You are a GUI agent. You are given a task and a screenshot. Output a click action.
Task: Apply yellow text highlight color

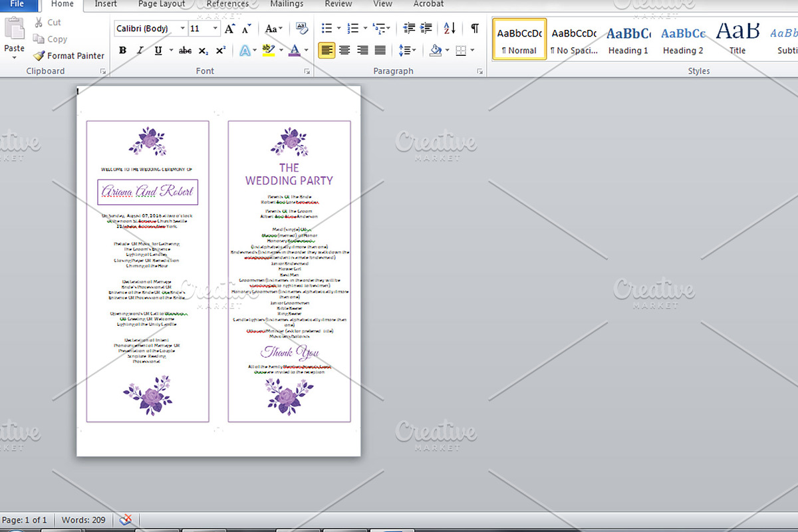click(267, 51)
